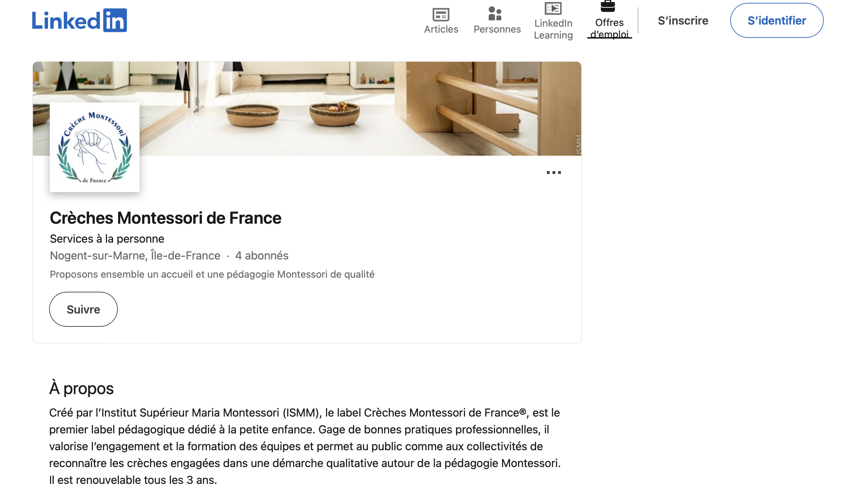This screenshot has width=868, height=493.
Task: Select the Offres d'emploi tab label
Action: 609,28
